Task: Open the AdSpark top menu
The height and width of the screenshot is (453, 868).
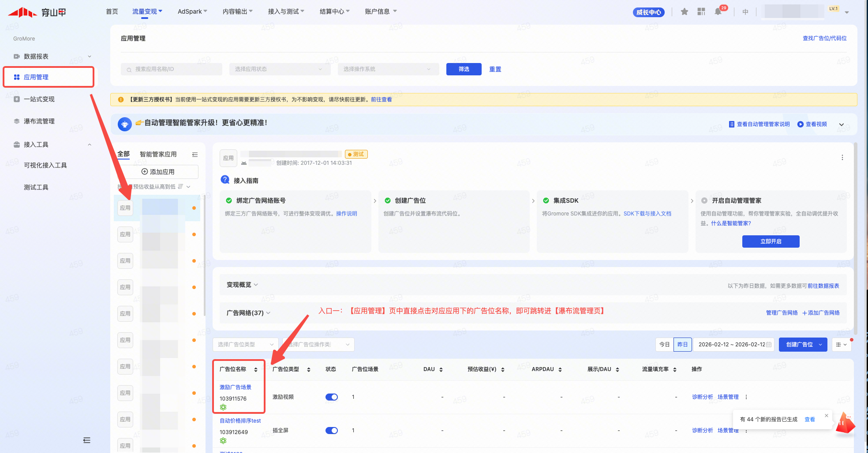Action: click(192, 11)
